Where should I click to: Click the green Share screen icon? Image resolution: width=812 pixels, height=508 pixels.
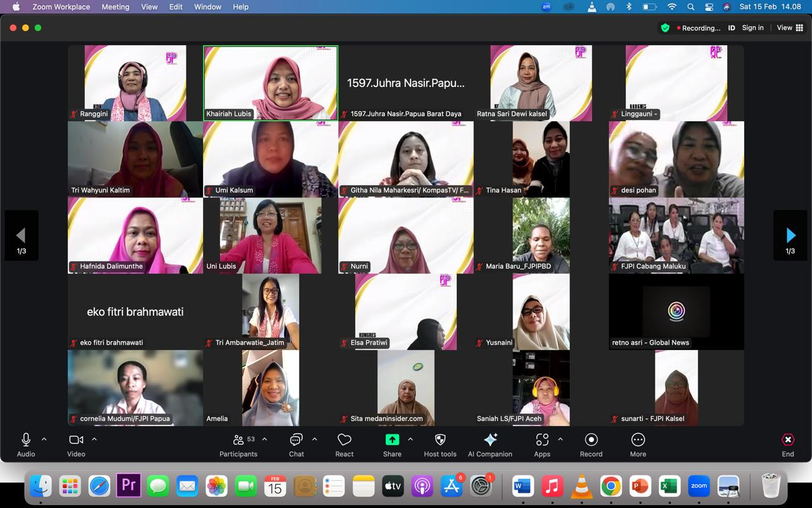click(392, 439)
